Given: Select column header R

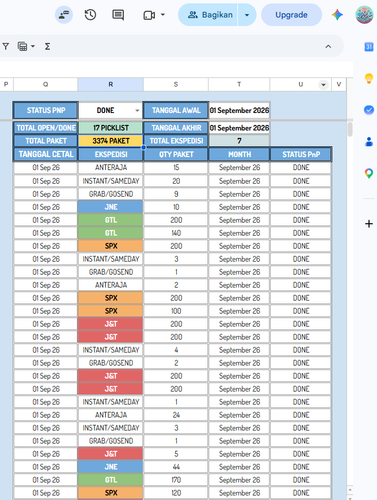Looking at the screenshot, I should point(111,84).
